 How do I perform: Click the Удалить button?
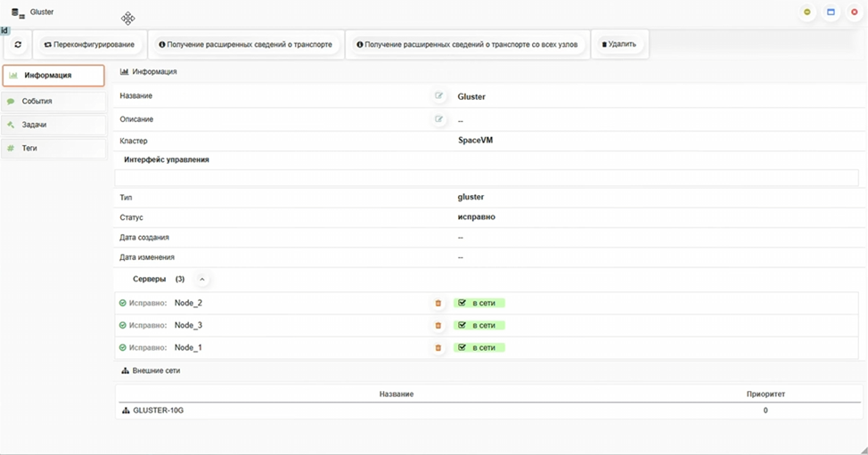[619, 45]
